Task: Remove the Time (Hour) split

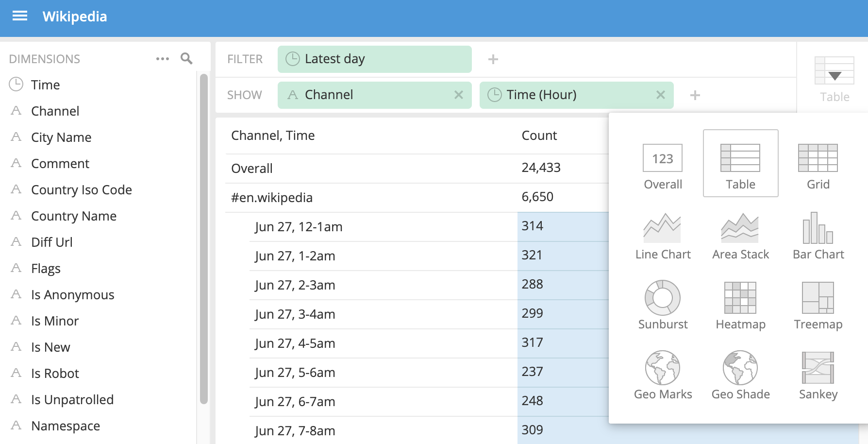Action: coord(660,95)
